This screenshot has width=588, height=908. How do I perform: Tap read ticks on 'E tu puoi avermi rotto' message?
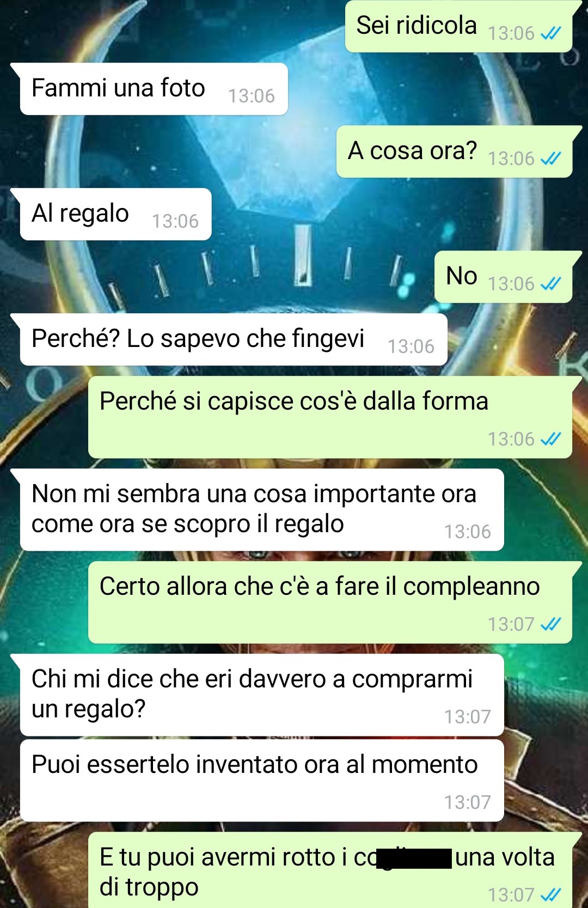550,895
